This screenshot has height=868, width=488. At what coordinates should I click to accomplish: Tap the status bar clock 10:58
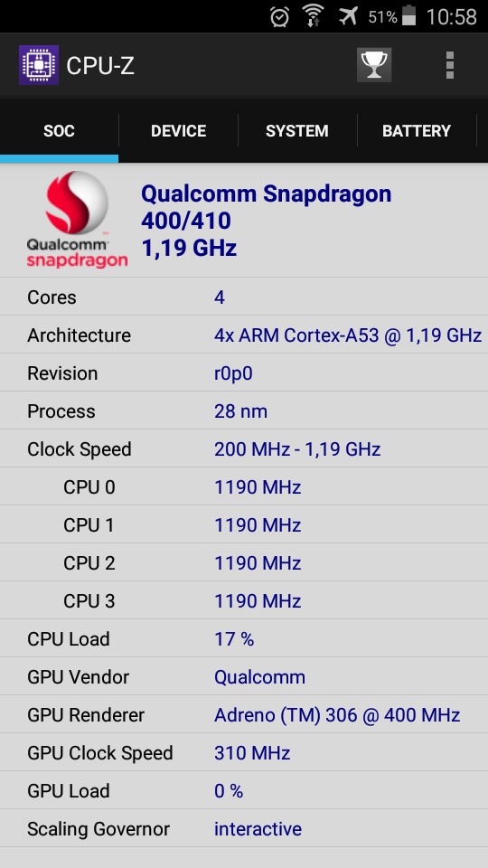tap(451, 16)
